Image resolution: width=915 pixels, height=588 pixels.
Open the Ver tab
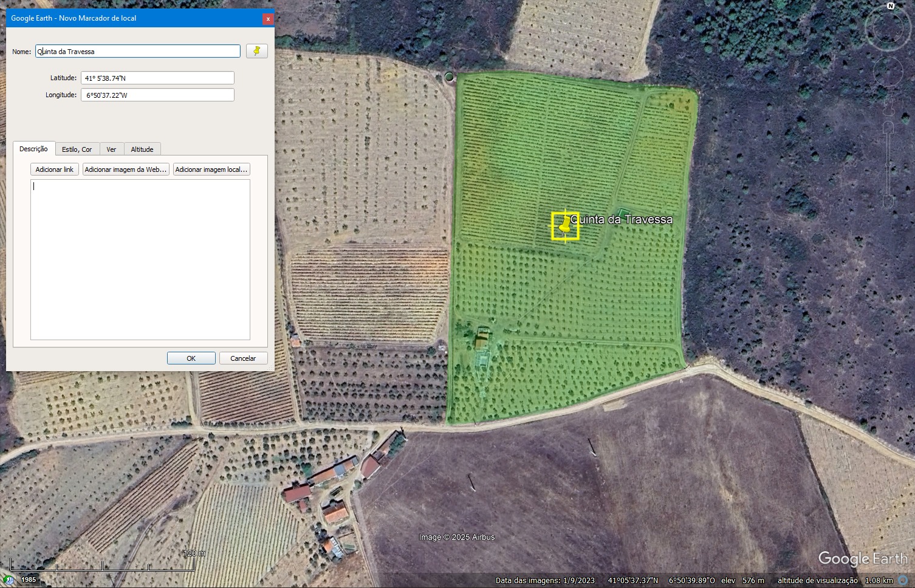click(x=111, y=149)
